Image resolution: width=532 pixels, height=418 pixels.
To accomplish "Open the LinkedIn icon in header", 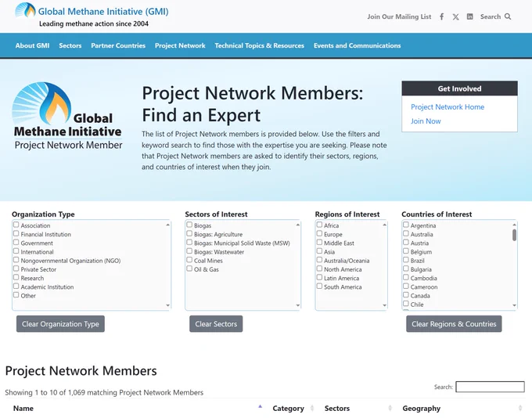I will coord(469,16).
